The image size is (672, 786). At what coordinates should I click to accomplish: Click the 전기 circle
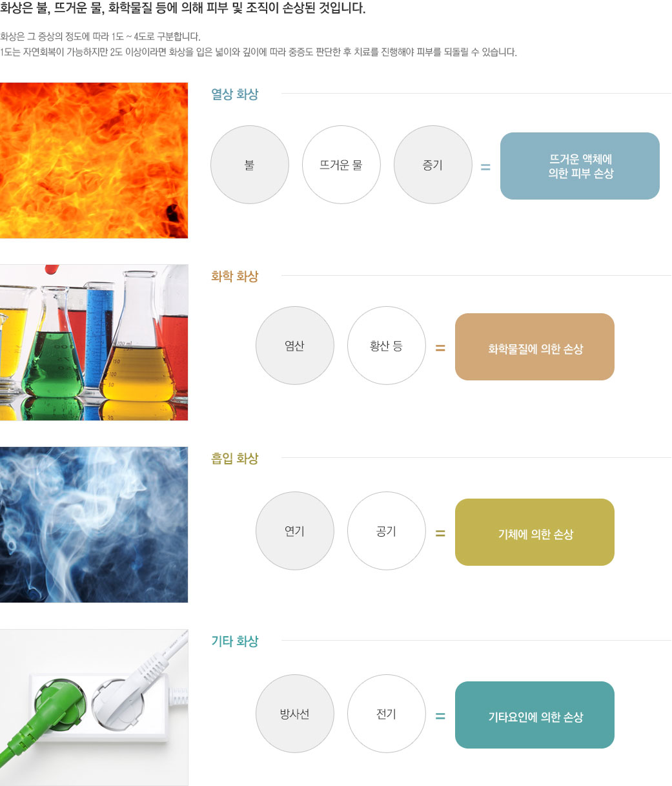tap(387, 714)
